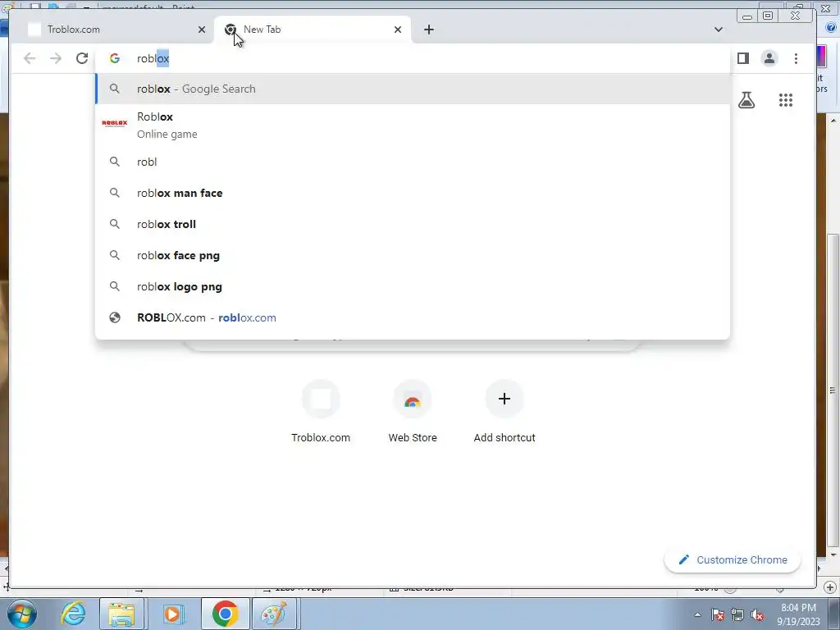Open a new tab with plus button
The width and height of the screenshot is (840, 630).
(428, 30)
